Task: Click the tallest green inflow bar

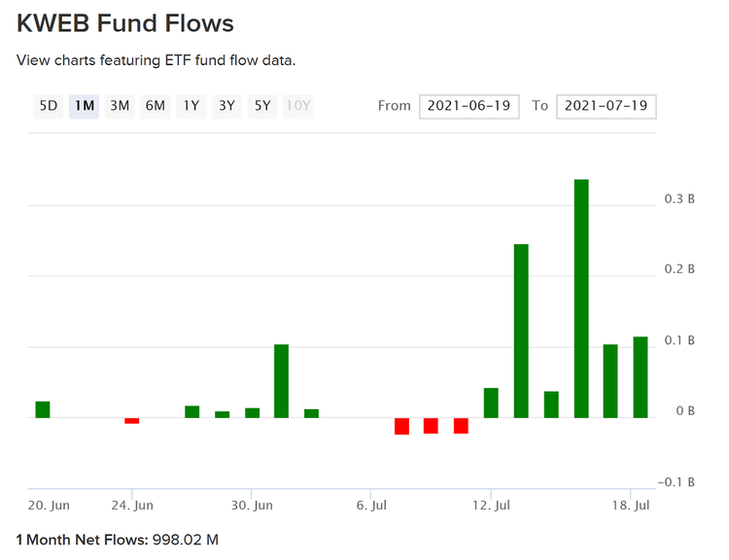Action: tap(581, 298)
